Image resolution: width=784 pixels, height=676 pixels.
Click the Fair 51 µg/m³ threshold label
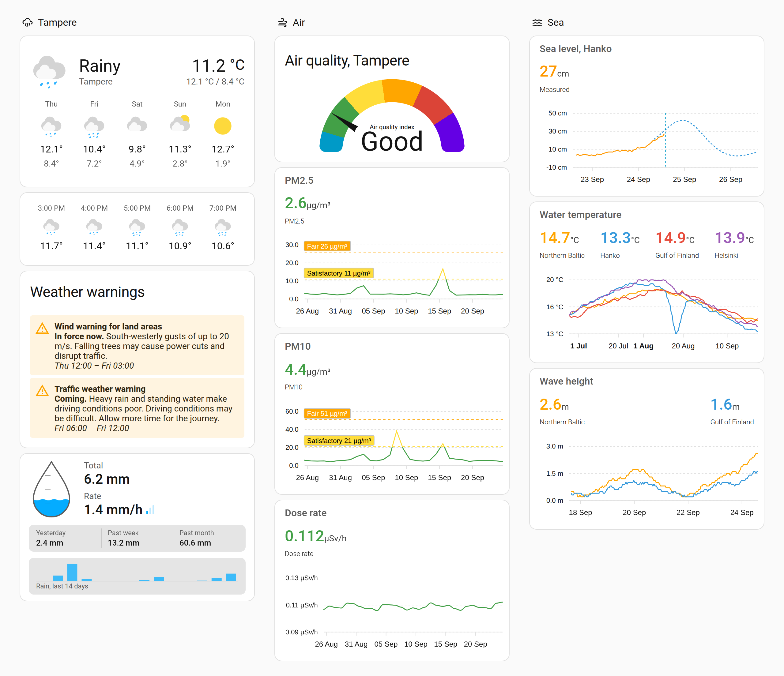(327, 414)
